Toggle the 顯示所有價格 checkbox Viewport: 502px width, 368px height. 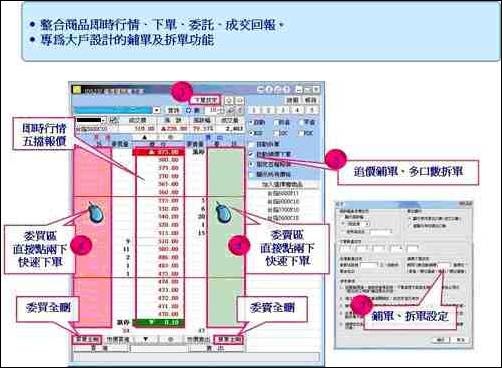(252, 174)
